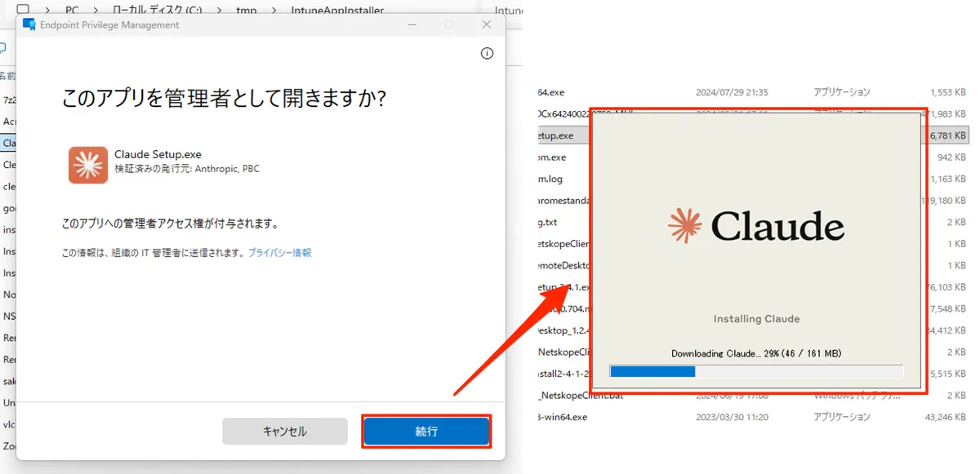This screenshot has height=474, width=980.
Task: Select IntuneAppInstaller in the breadcrumb
Action: [x=337, y=11]
